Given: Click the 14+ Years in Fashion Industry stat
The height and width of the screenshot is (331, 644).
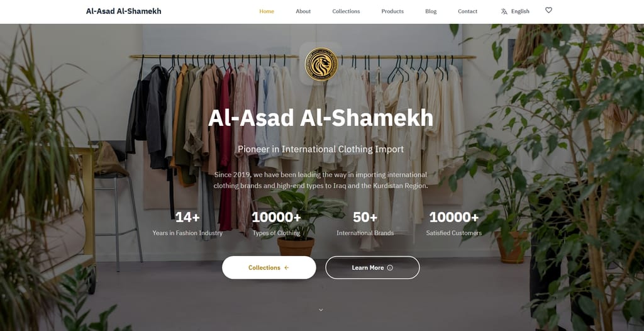Looking at the screenshot, I should pyautogui.click(x=187, y=223).
